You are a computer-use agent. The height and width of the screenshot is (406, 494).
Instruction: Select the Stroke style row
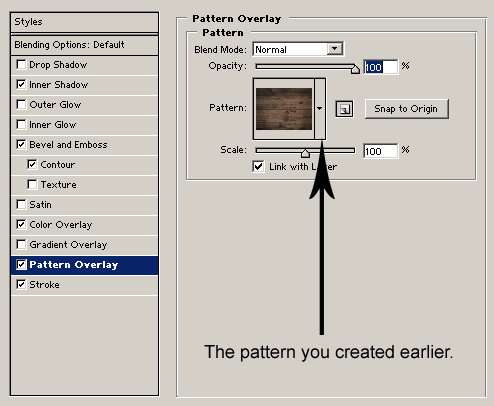click(84, 285)
